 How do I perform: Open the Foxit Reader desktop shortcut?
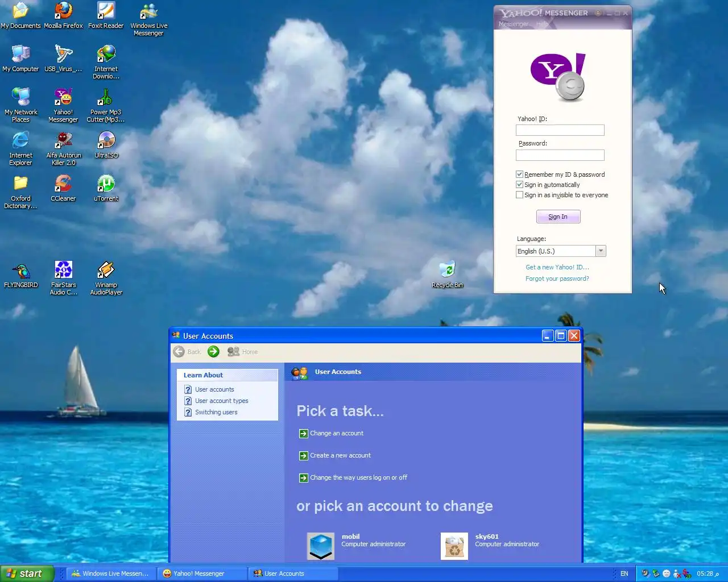(x=106, y=15)
